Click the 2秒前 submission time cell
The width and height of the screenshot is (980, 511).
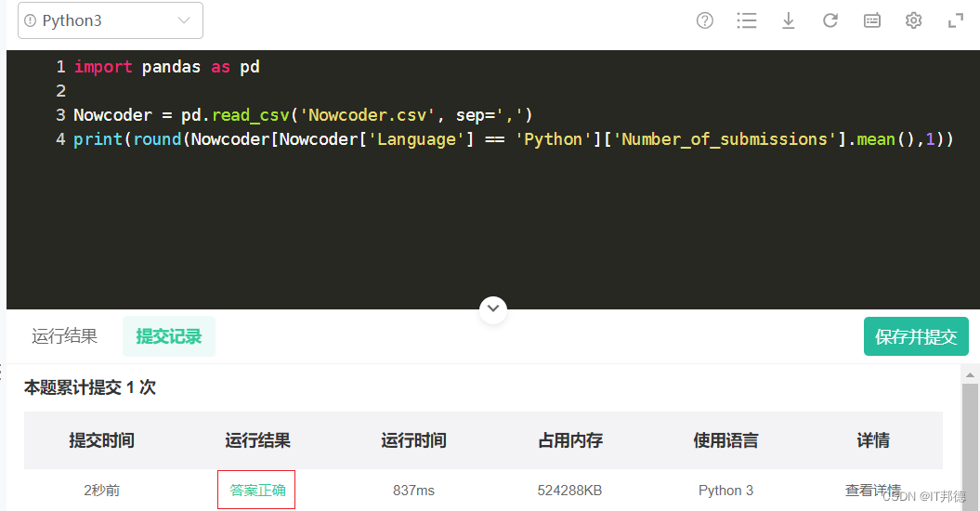tap(102, 491)
